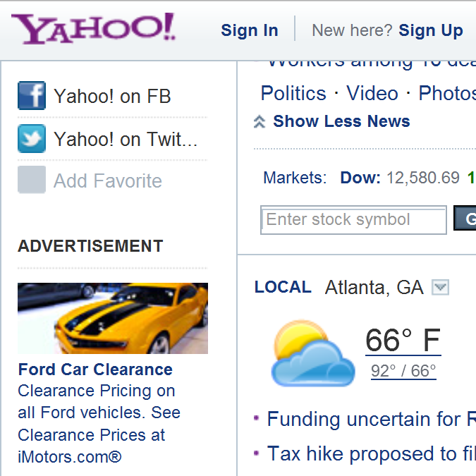Click the Enter stock symbol field

pyautogui.click(x=353, y=220)
